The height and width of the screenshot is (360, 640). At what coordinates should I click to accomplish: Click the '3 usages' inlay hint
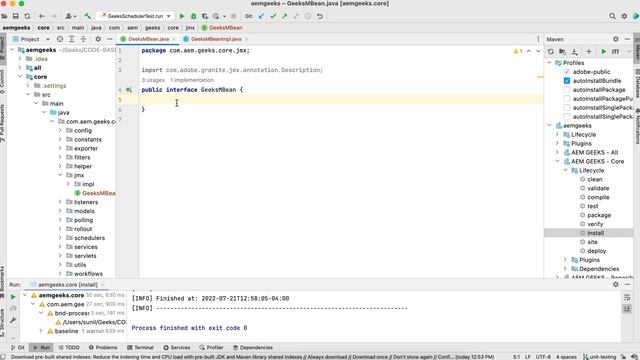[x=153, y=80]
